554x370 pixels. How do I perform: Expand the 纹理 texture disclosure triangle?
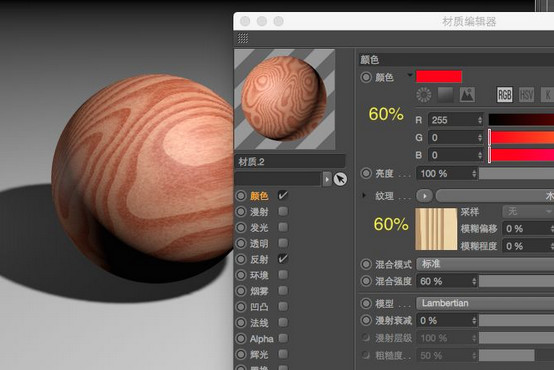[x=364, y=195]
